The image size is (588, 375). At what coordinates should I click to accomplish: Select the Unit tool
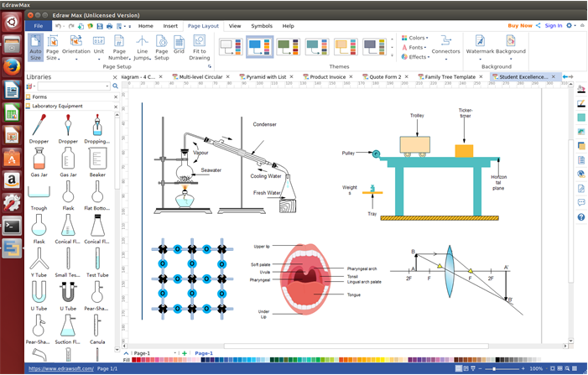99,47
